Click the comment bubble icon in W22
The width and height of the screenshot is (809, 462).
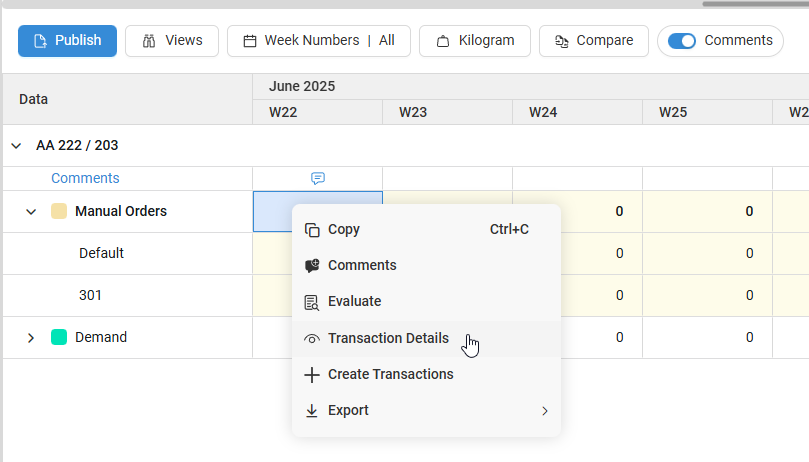[318, 178]
